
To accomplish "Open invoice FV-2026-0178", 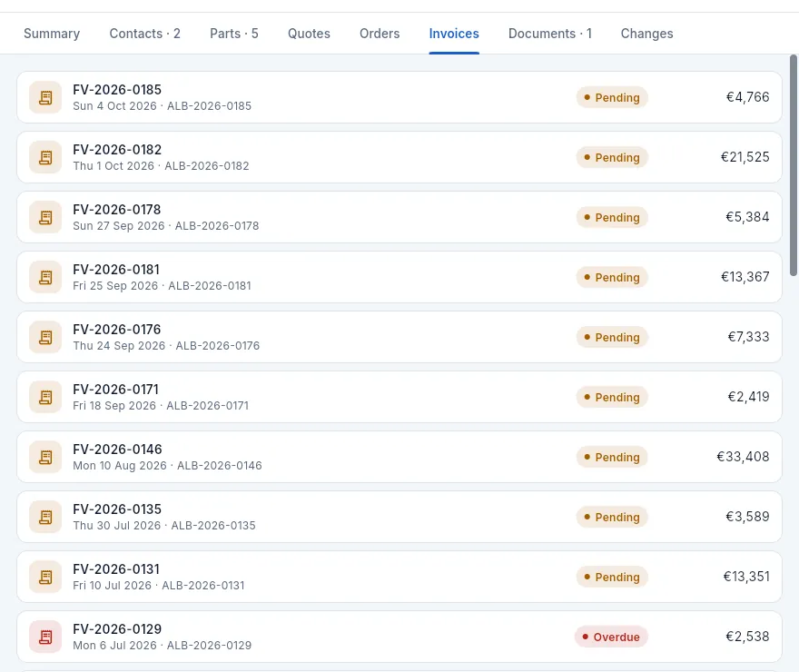I will (399, 217).
